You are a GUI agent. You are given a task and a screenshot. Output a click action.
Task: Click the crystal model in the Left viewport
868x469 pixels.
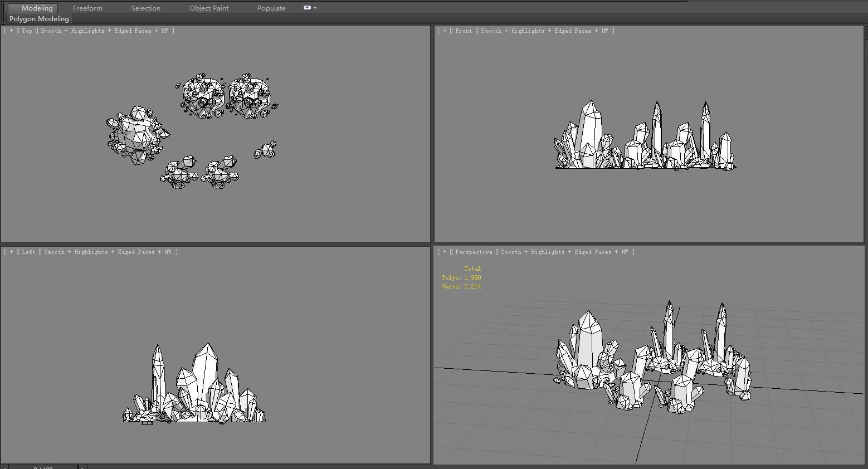[x=194, y=384]
